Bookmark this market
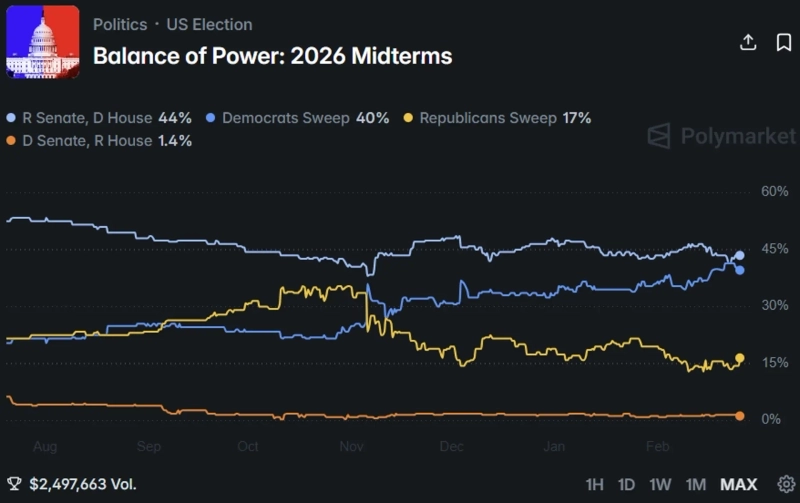The height and width of the screenshot is (503, 800). pos(784,42)
